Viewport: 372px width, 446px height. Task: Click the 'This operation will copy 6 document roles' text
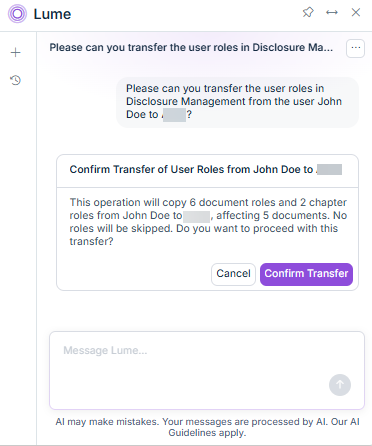[208, 222]
